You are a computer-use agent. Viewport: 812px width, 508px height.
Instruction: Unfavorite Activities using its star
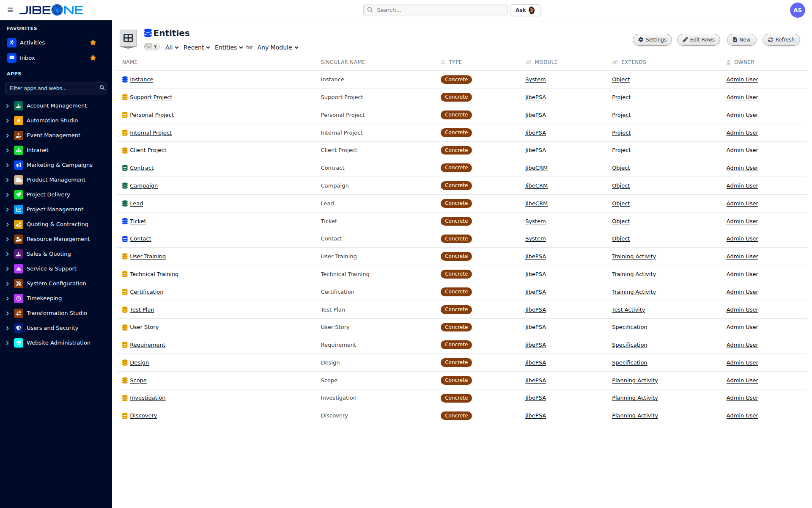(93, 43)
